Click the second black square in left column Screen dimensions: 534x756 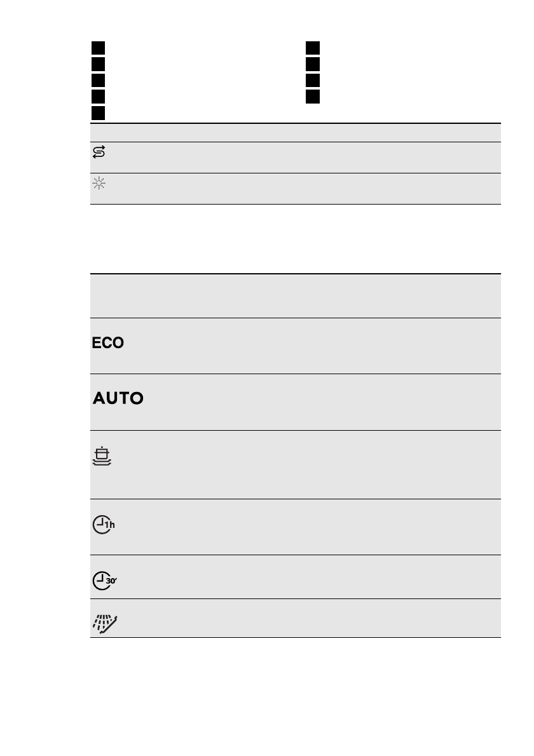pos(97,64)
